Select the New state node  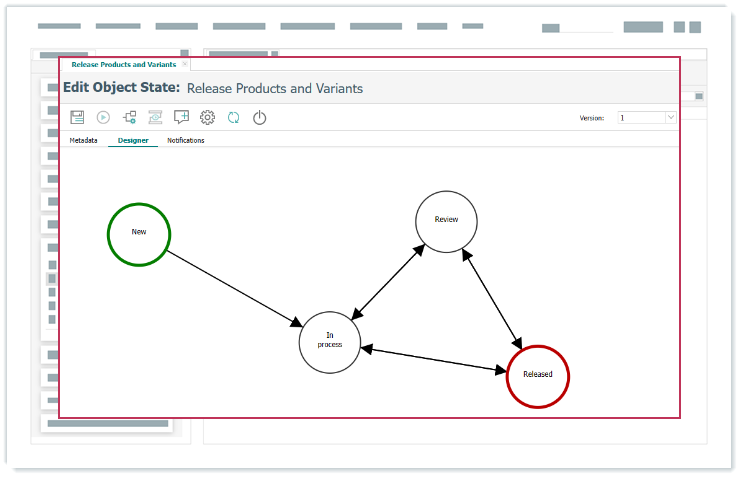139,233
